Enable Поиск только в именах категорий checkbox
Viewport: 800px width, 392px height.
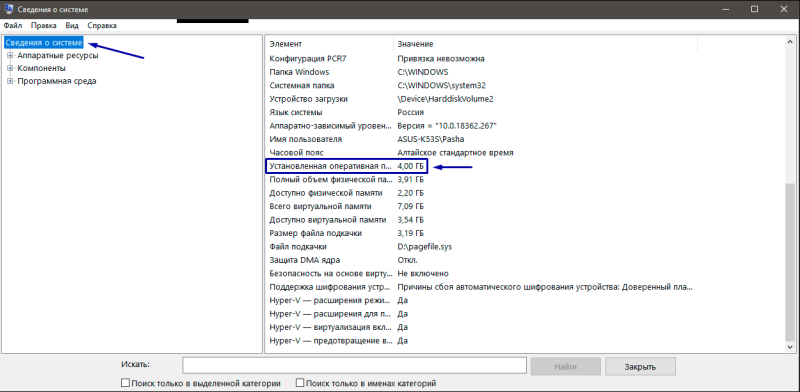tap(300, 383)
